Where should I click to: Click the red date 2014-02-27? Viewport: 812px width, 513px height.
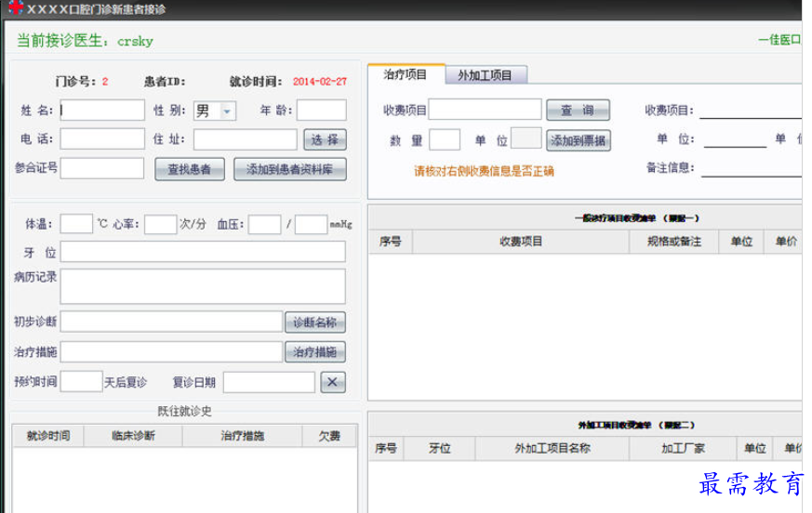click(320, 81)
